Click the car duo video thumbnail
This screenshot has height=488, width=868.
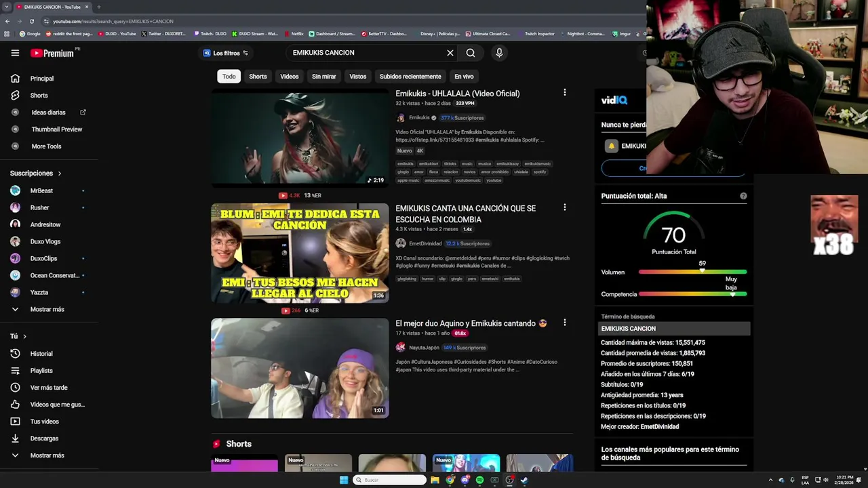click(x=300, y=369)
